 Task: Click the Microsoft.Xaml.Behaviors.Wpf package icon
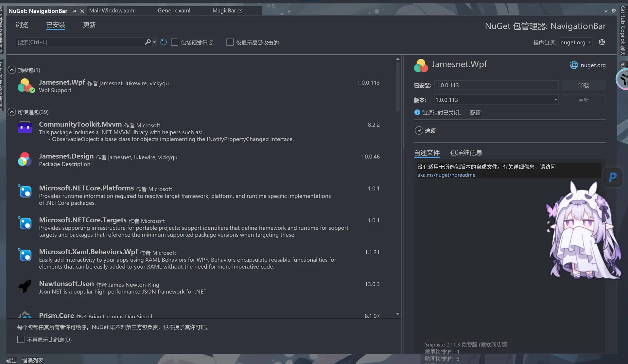pos(25,255)
